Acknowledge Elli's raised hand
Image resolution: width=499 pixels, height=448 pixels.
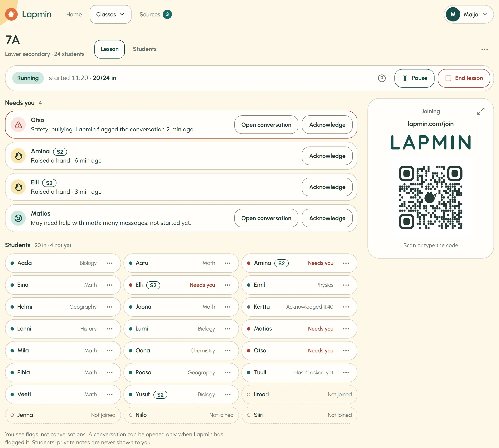click(327, 187)
